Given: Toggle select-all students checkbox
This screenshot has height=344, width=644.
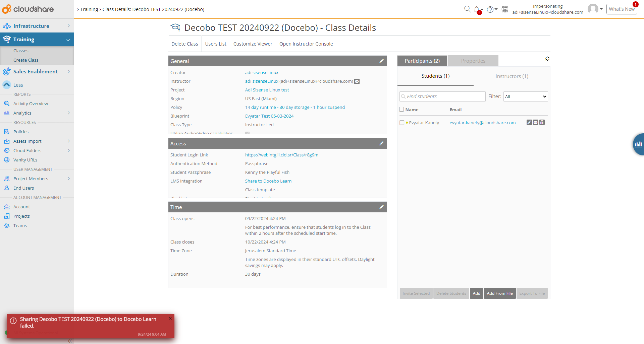Looking at the screenshot, I should pyautogui.click(x=401, y=109).
